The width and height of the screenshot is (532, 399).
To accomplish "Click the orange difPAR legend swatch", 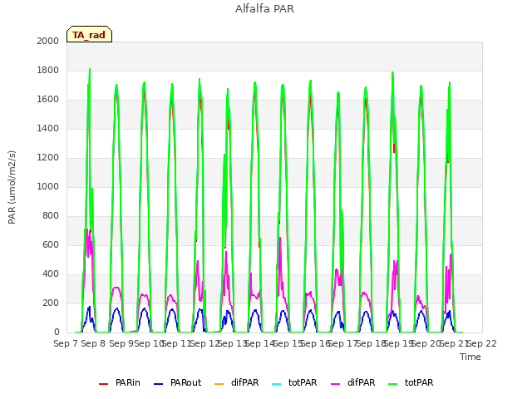I will pyautogui.click(x=219, y=384).
